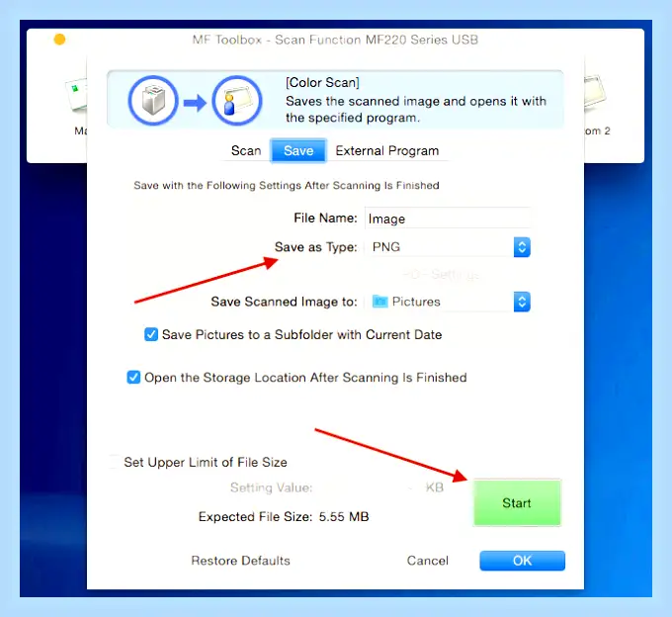The height and width of the screenshot is (617, 672).
Task: Click the Pictures folder icon
Action: (x=379, y=302)
